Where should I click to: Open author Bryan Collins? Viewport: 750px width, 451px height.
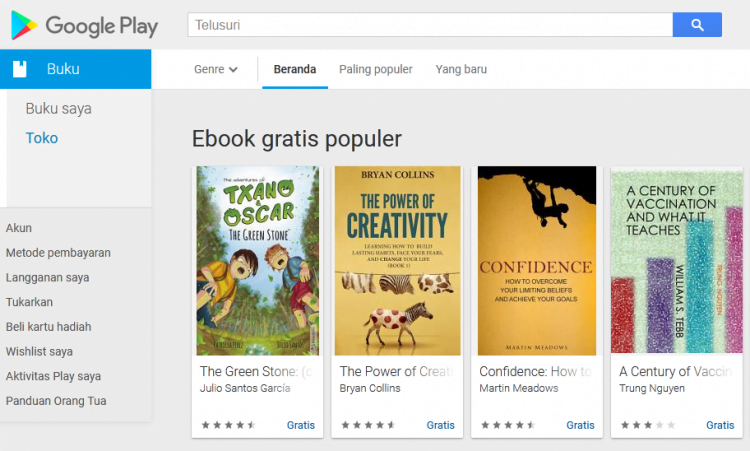(x=370, y=388)
